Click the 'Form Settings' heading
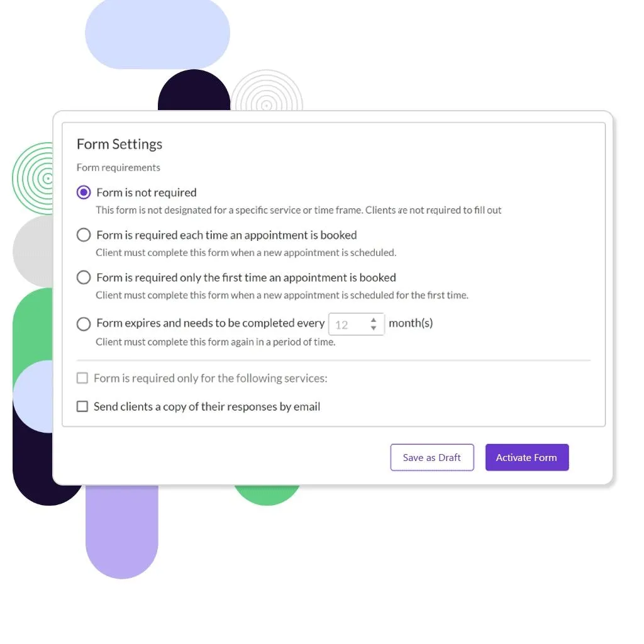The image size is (644, 644). 119,144
